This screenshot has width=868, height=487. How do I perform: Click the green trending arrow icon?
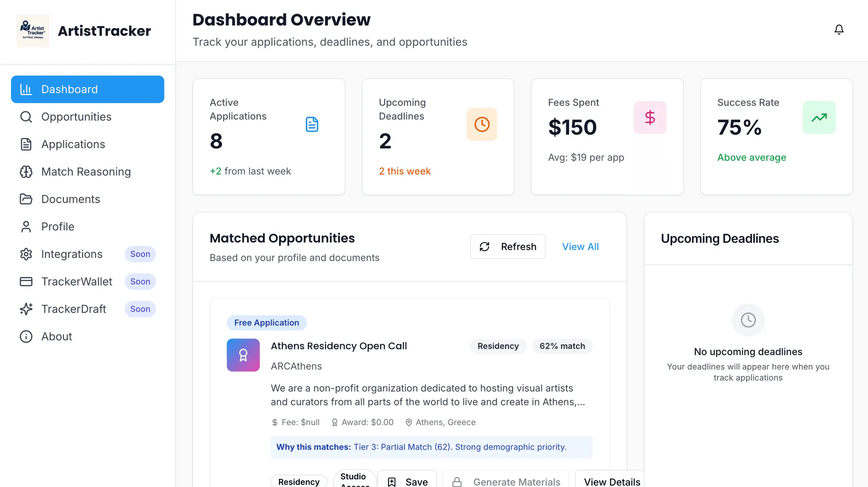819,118
